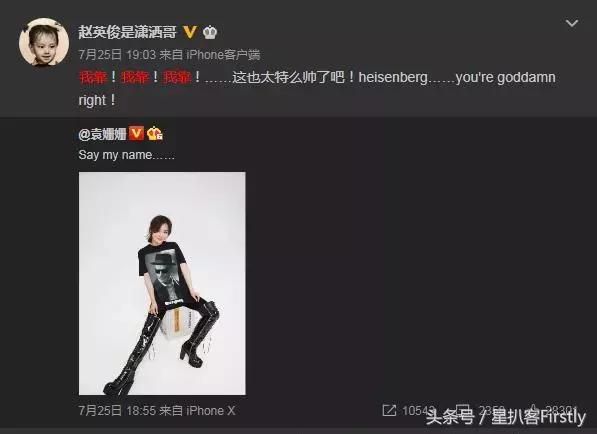This screenshot has height=434, width=597.
Task: Click the first red 我靠 emoticon text
Action: click(x=93, y=77)
